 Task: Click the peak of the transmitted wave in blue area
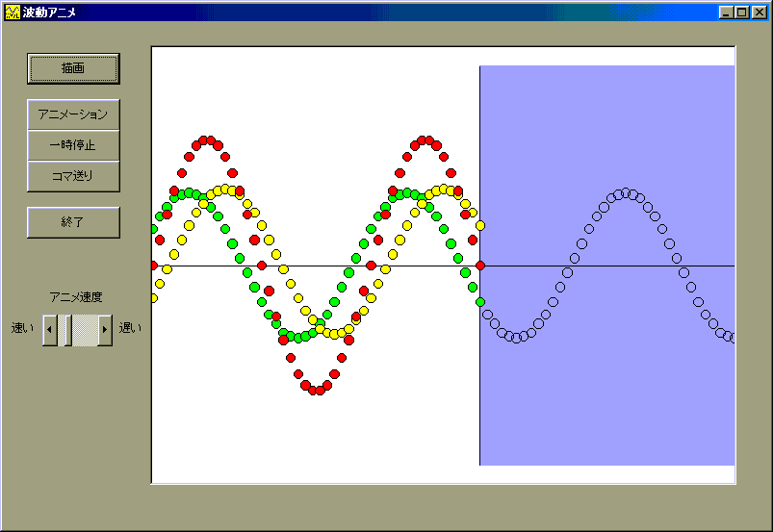tap(626, 193)
